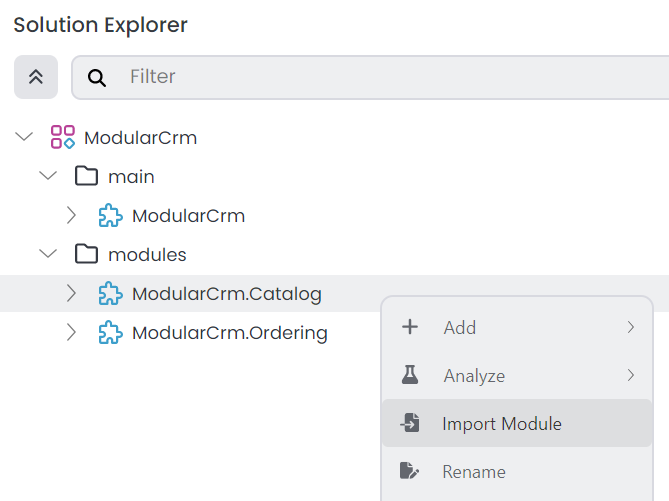Click the Filter search field

point(390,77)
